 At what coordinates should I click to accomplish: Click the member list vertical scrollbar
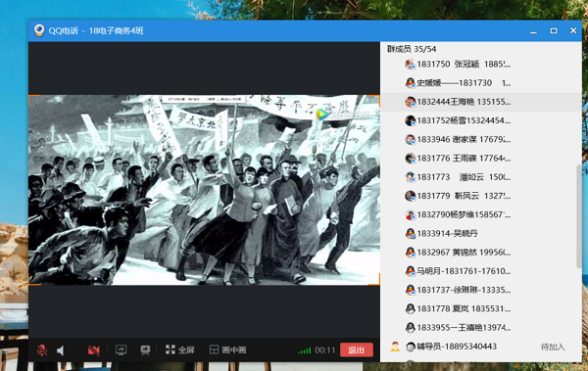click(578, 216)
